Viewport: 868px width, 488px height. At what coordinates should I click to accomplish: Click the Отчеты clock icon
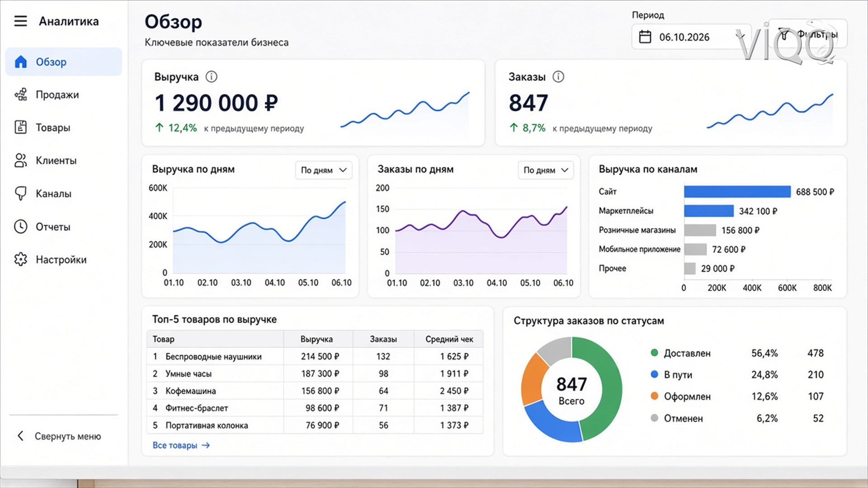[21, 226]
